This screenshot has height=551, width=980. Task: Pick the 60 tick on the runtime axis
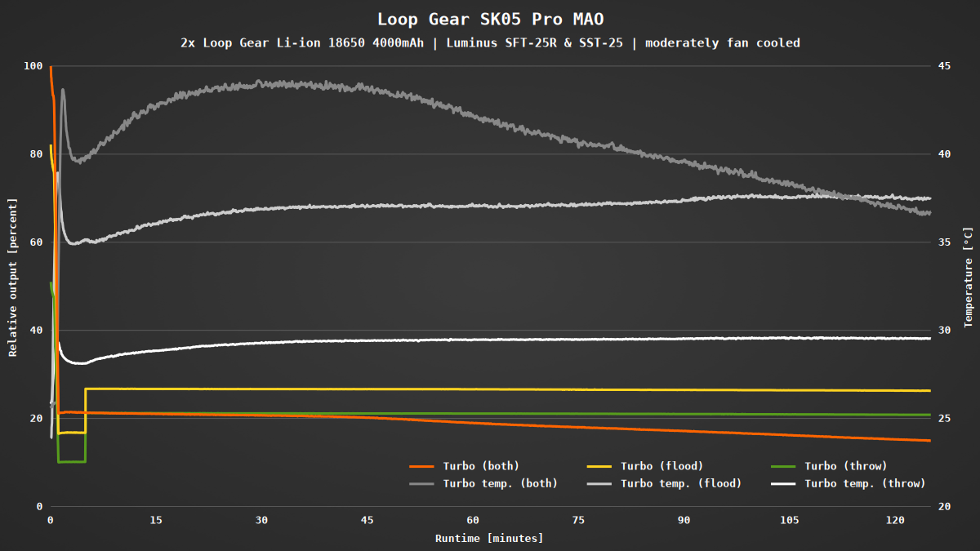[x=473, y=521]
